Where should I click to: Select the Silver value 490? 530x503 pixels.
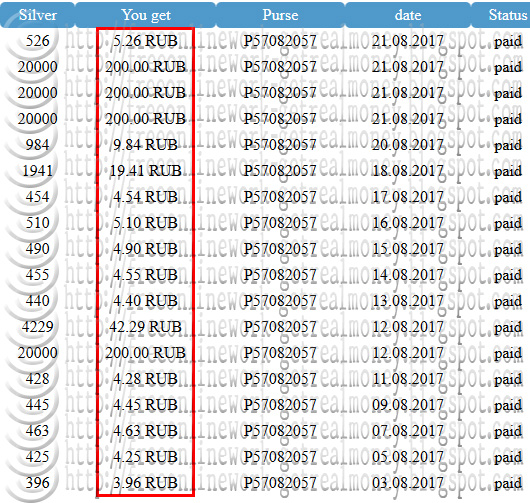point(38,249)
